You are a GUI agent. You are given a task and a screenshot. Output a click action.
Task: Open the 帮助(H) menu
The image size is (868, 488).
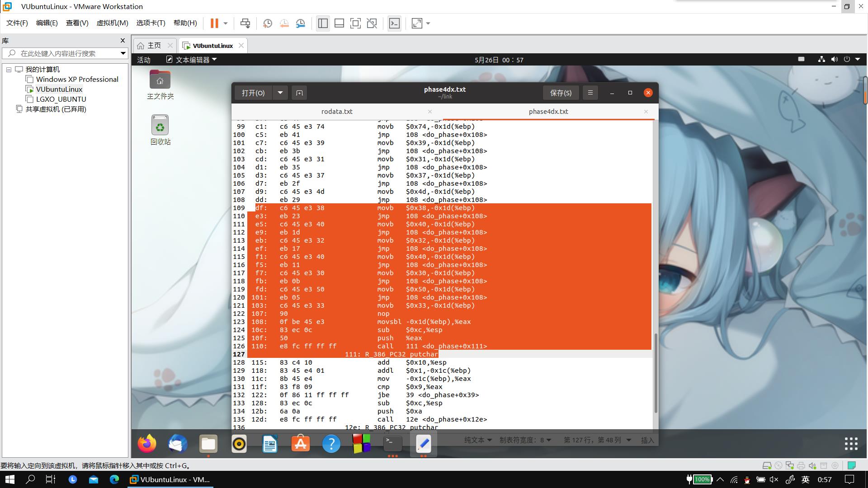[x=185, y=23]
